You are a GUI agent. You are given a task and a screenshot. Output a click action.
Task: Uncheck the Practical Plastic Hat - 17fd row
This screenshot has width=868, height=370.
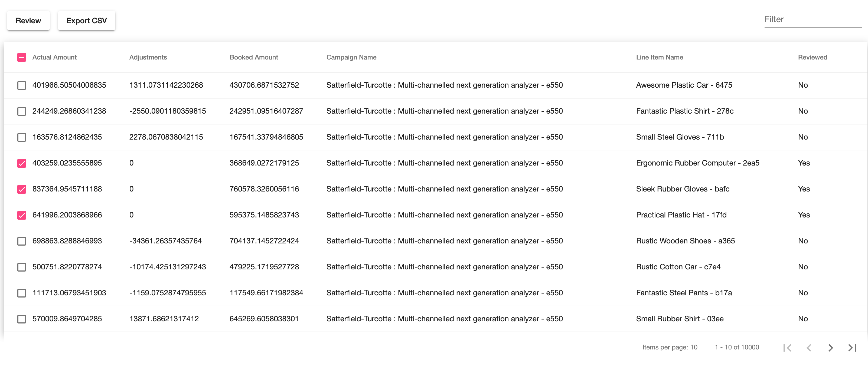pyautogui.click(x=22, y=215)
